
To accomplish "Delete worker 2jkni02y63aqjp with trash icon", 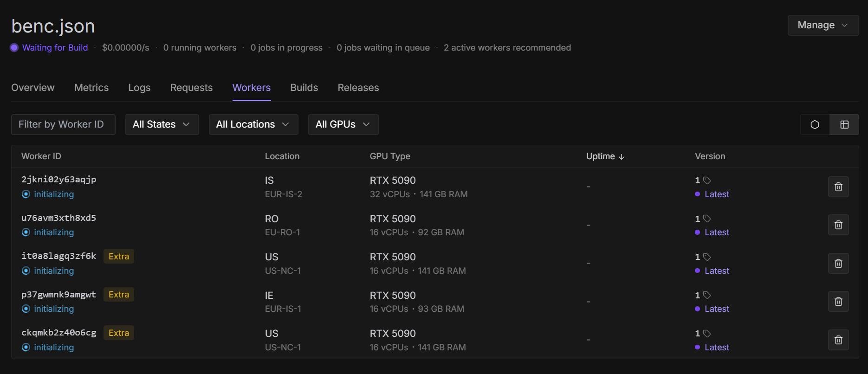I will pyautogui.click(x=838, y=187).
